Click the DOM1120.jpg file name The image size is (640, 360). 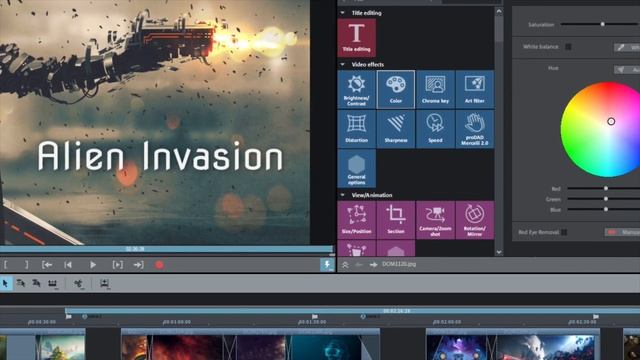[x=399, y=264]
